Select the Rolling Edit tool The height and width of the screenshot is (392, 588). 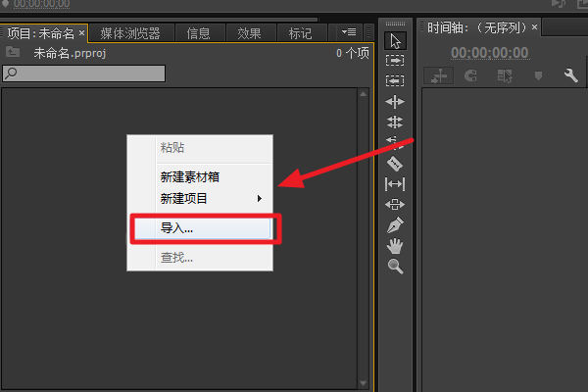[395, 122]
